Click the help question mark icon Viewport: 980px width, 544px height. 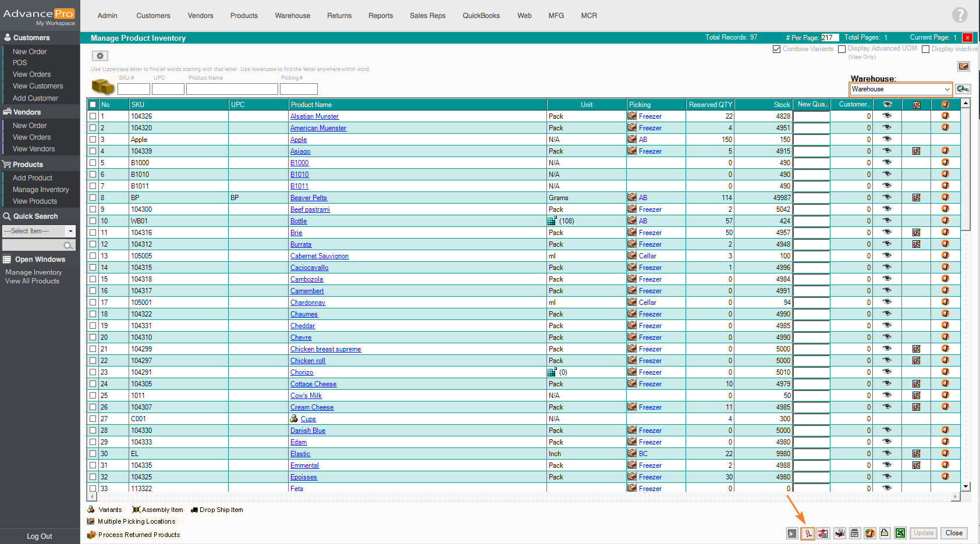(960, 15)
